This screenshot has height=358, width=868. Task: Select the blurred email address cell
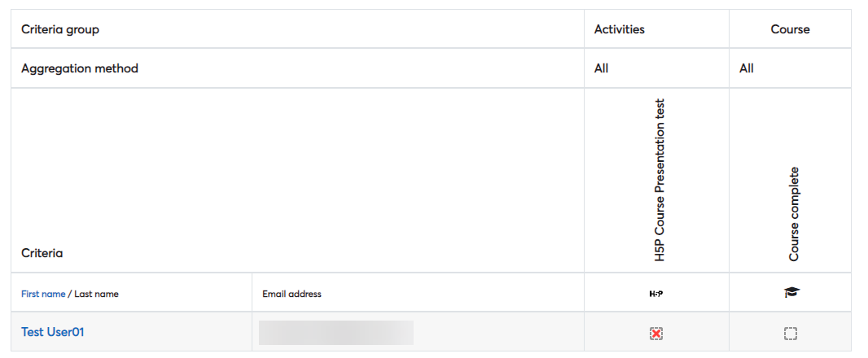click(336, 333)
